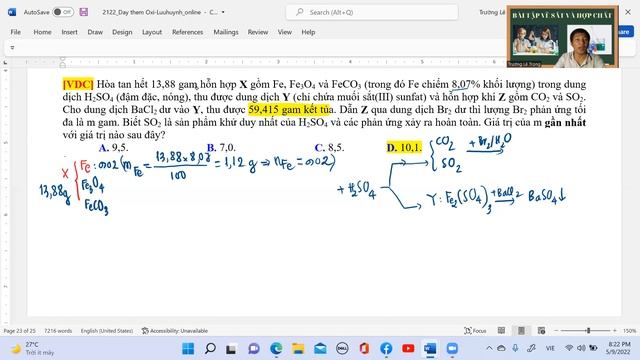Toggle the AutoSave switch

(63, 12)
